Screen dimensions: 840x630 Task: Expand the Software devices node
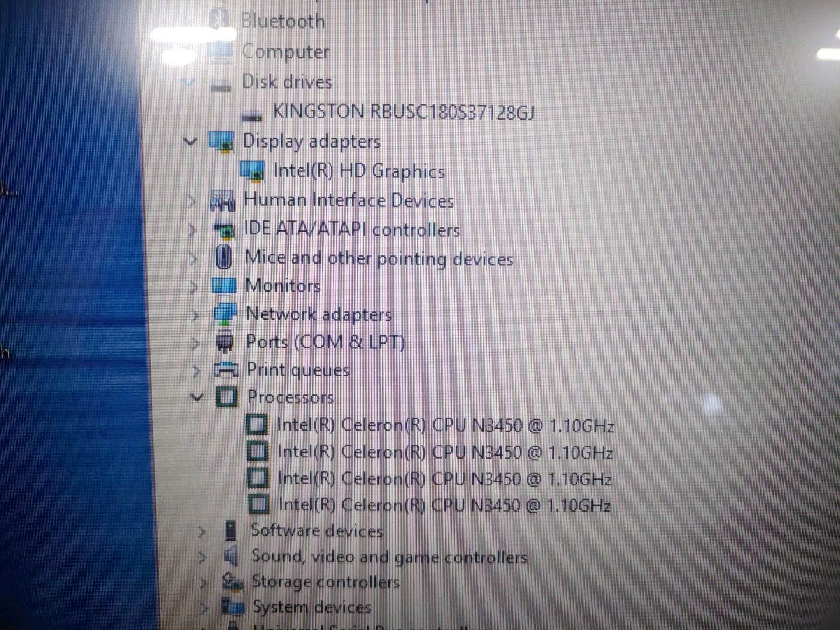201,531
